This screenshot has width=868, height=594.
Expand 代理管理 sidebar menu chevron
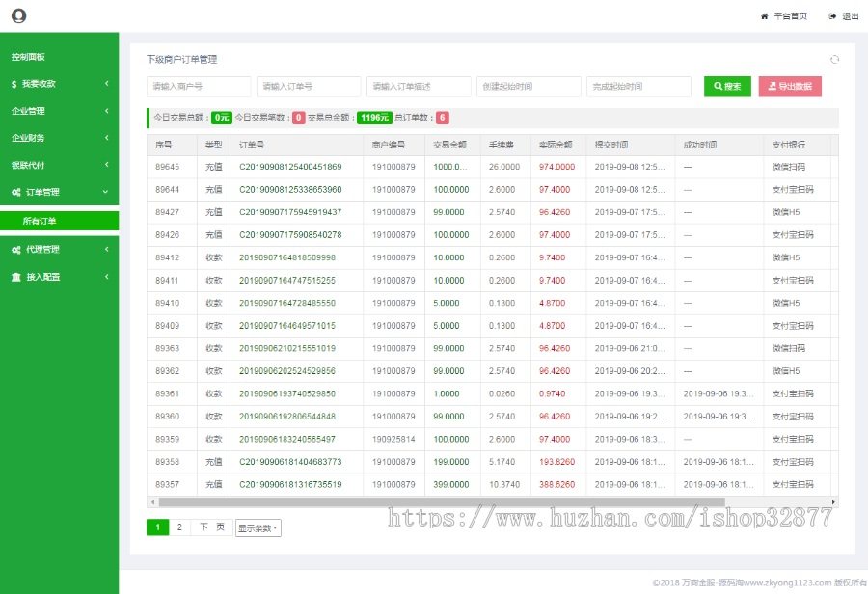[107, 250]
